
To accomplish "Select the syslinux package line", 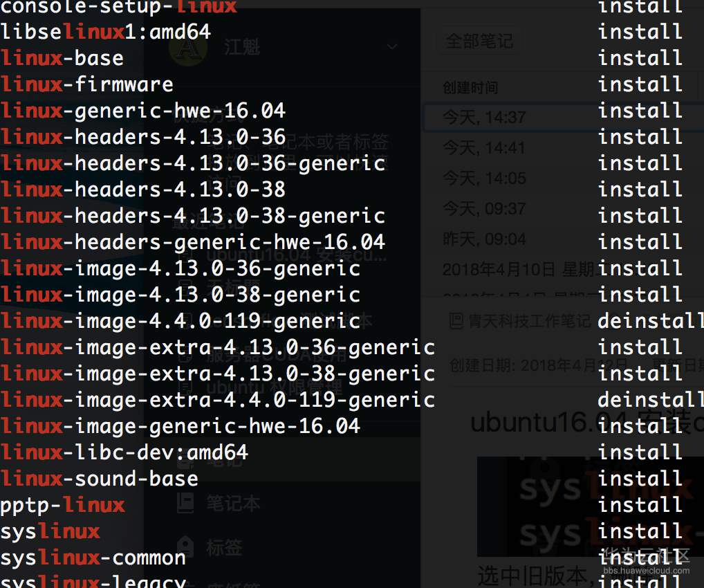I will [50, 531].
